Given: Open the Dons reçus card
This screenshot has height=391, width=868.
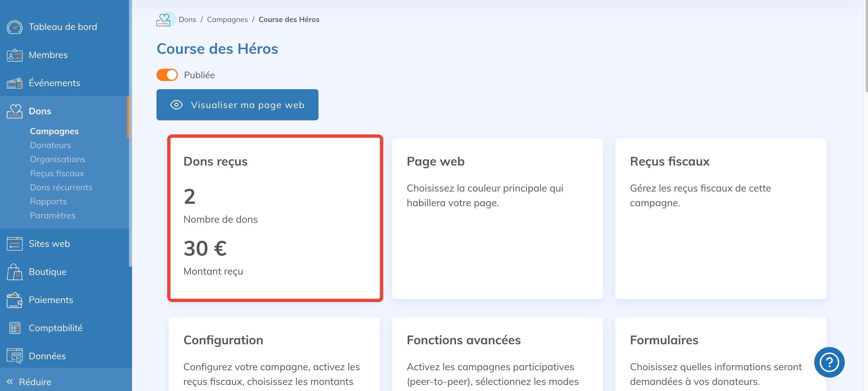Looking at the screenshot, I should coord(275,218).
